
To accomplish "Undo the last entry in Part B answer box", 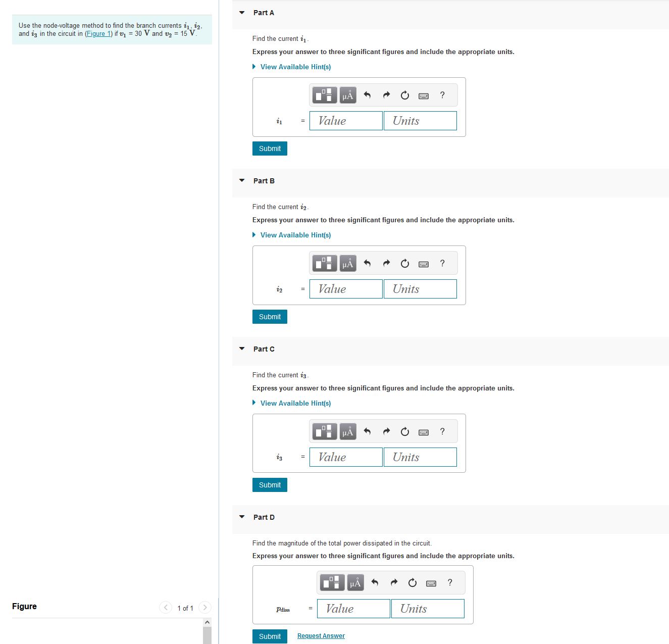I will pyautogui.click(x=367, y=263).
